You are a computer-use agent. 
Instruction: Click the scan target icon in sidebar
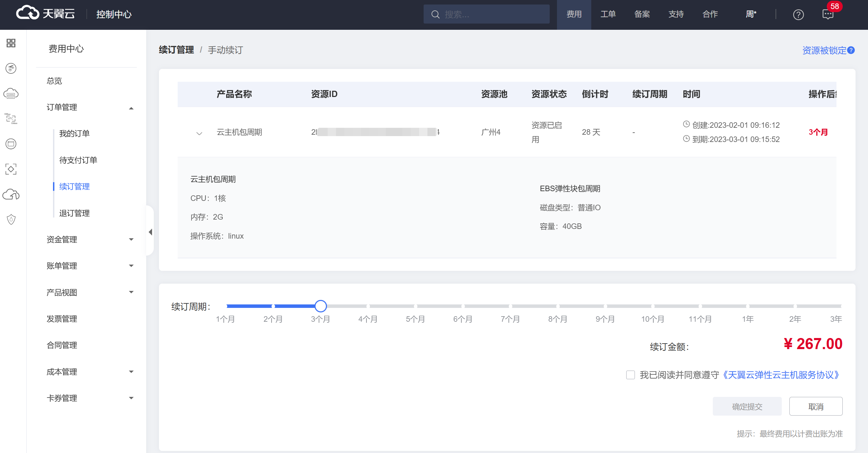pos(11,169)
